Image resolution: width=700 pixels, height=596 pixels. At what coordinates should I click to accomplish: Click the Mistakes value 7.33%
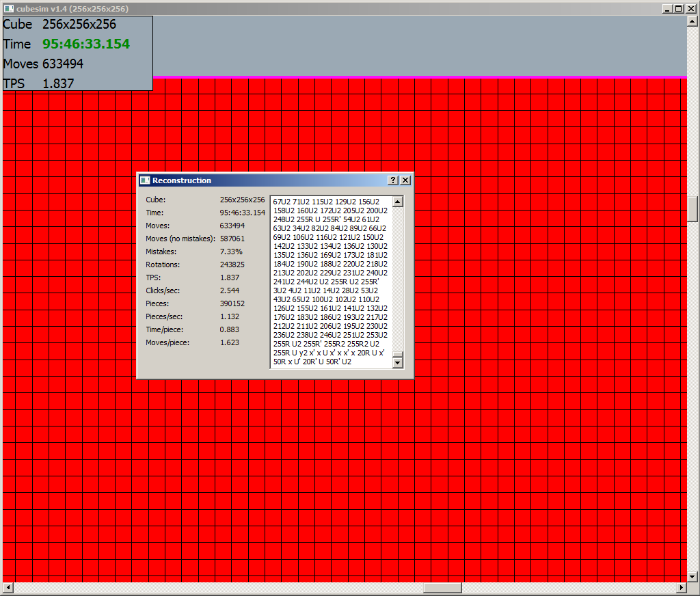click(231, 252)
